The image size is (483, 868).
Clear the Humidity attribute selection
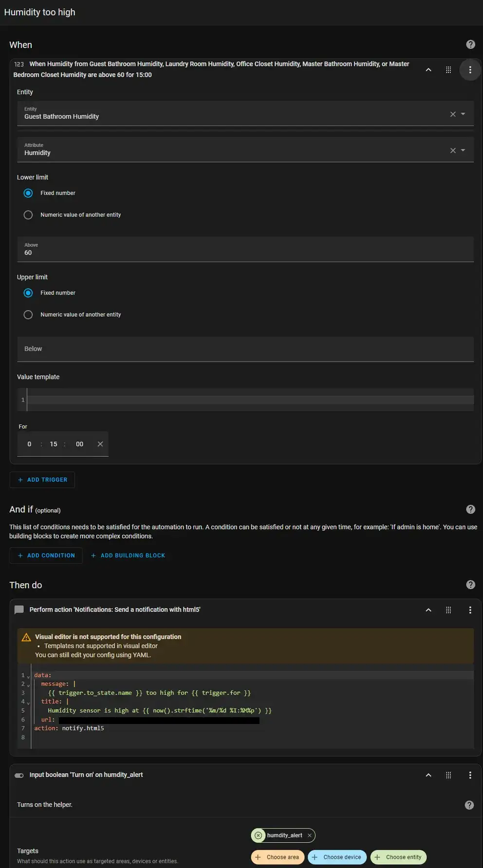(453, 150)
